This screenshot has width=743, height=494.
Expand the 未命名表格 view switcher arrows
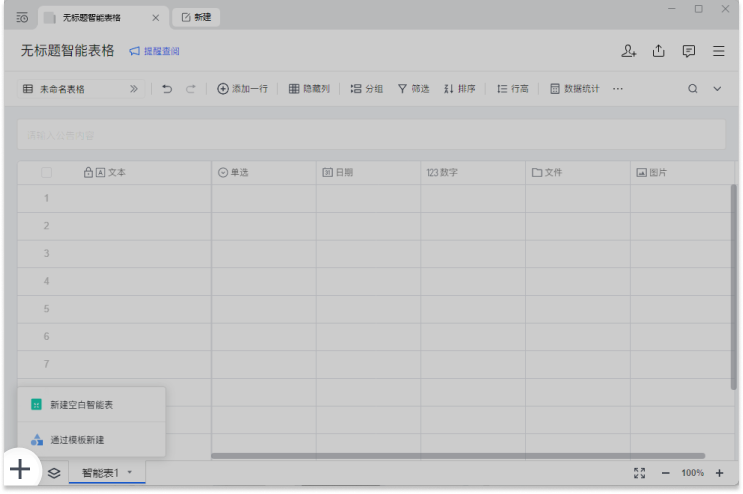coord(134,89)
